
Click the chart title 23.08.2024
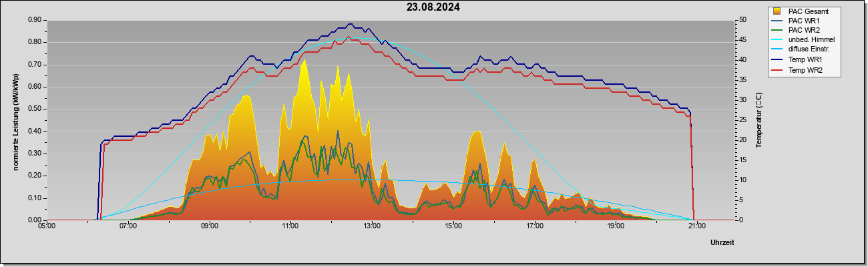click(x=433, y=8)
